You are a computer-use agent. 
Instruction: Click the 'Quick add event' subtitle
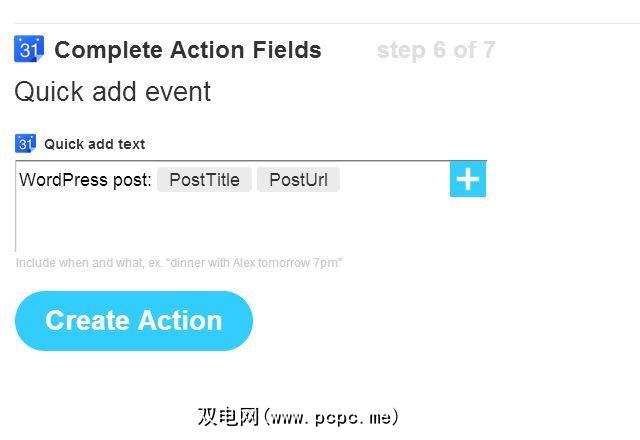112,92
